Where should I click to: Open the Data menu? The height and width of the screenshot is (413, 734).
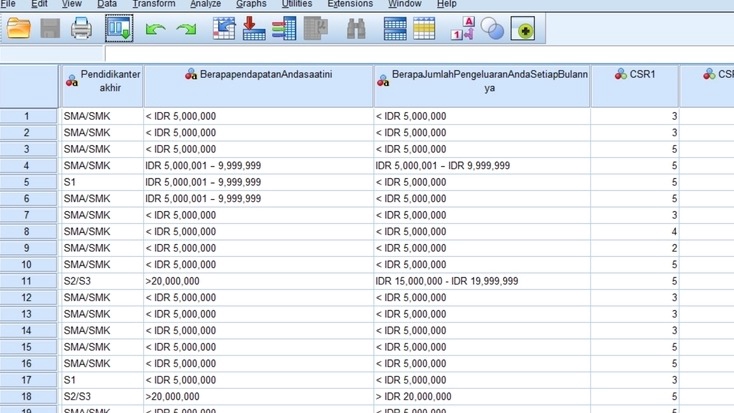click(107, 4)
